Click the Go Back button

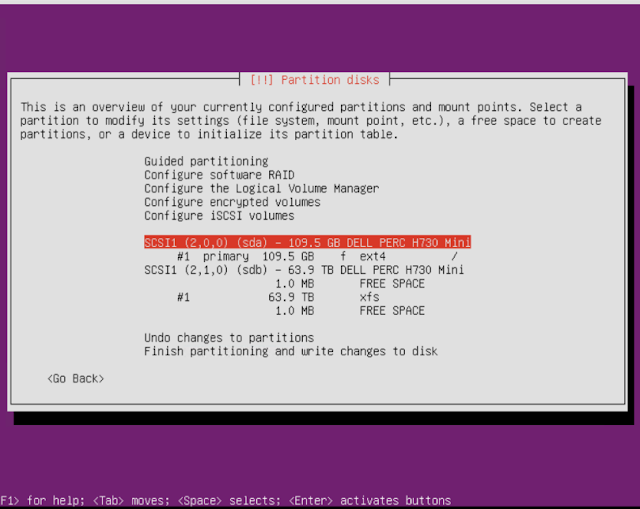tap(76, 378)
